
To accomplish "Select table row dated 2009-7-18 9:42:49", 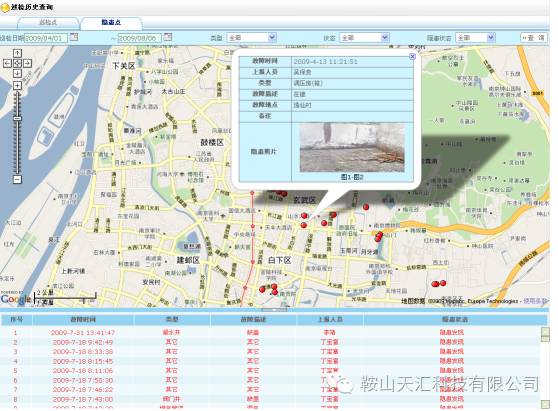I will point(270,342).
